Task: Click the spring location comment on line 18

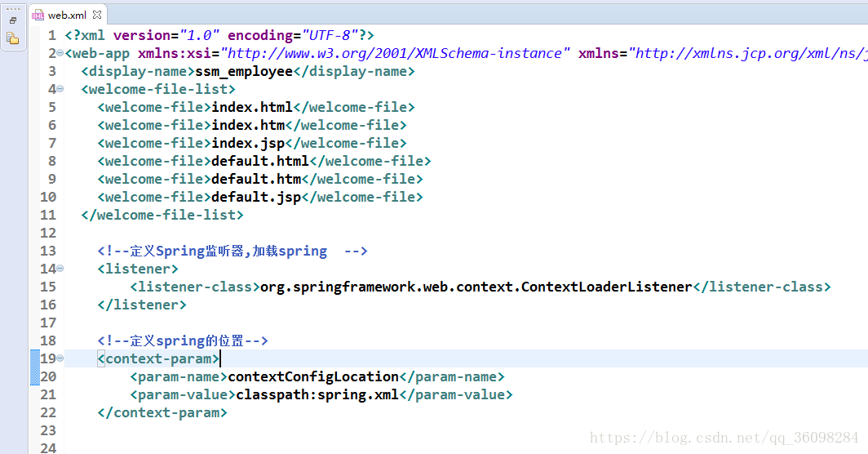Action: point(183,341)
